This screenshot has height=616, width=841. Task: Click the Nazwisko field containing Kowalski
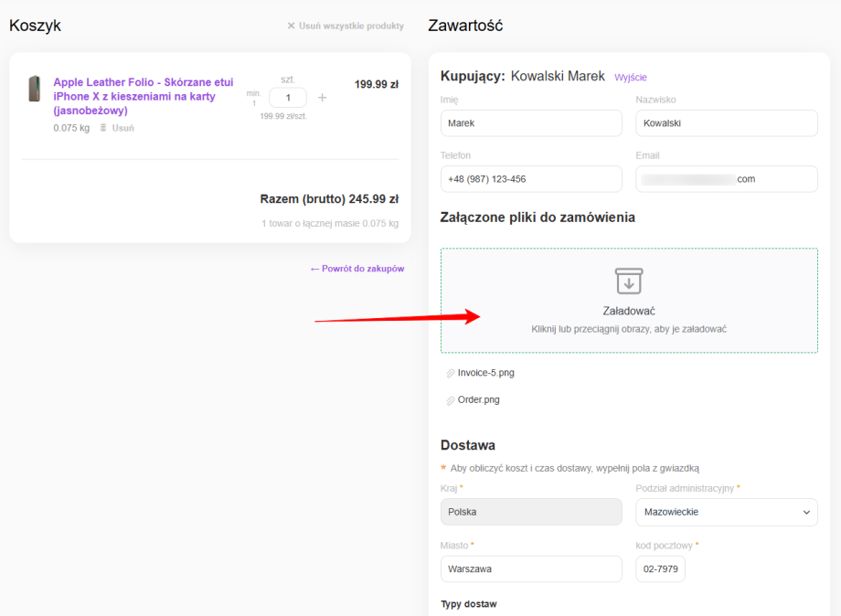pos(726,123)
